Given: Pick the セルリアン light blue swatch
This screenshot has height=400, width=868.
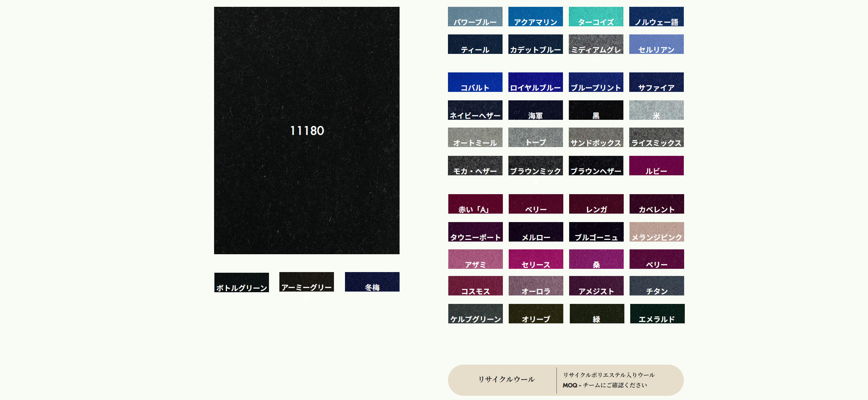Looking at the screenshot, I should tap(656, 44).
